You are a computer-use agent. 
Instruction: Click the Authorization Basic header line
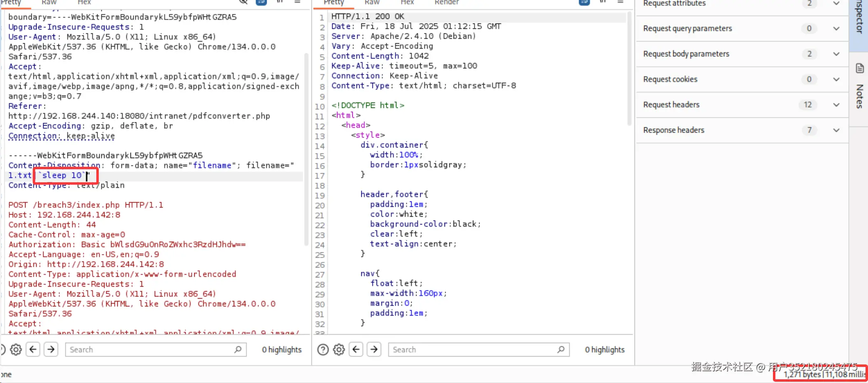127,245
